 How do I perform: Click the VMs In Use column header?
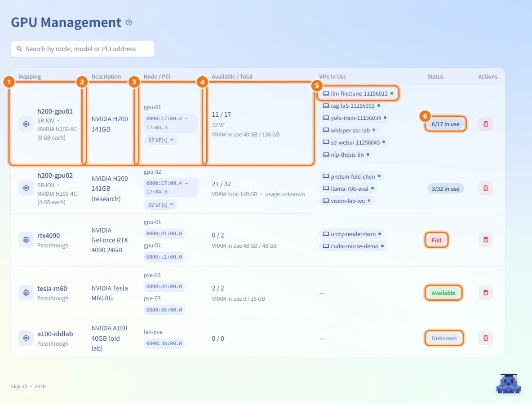332,77
